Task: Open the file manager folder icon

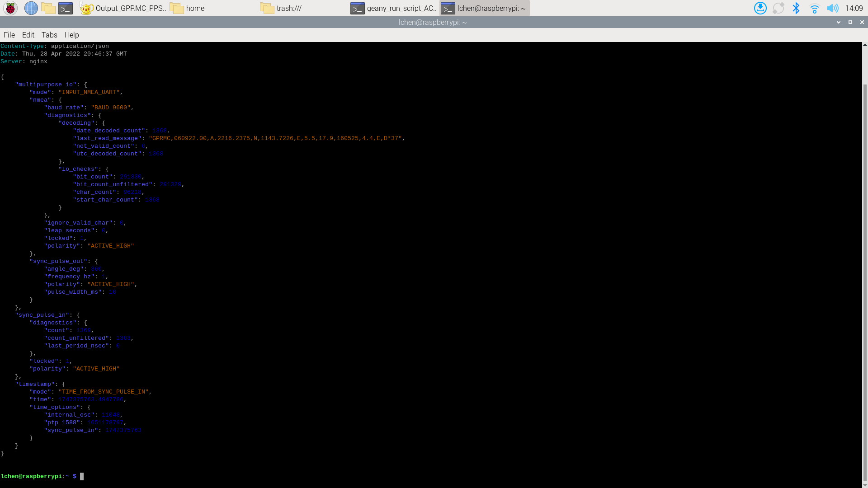Action: (x=48, y=8)
